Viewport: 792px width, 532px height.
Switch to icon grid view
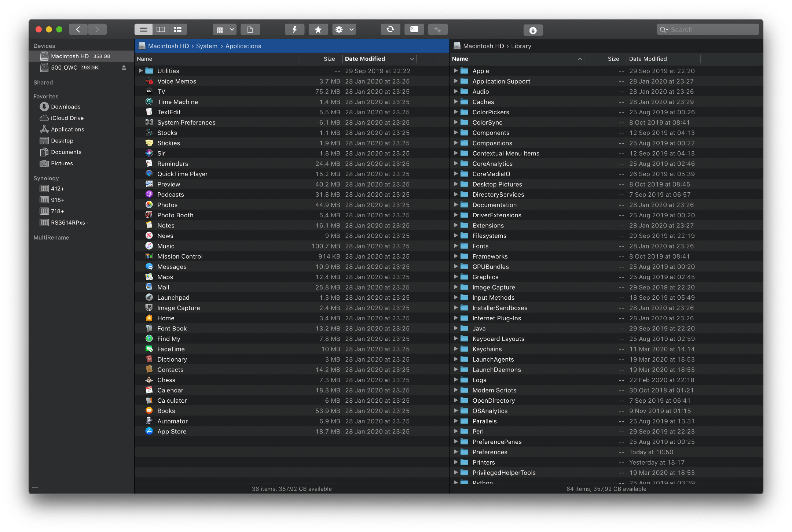(178, 29)
